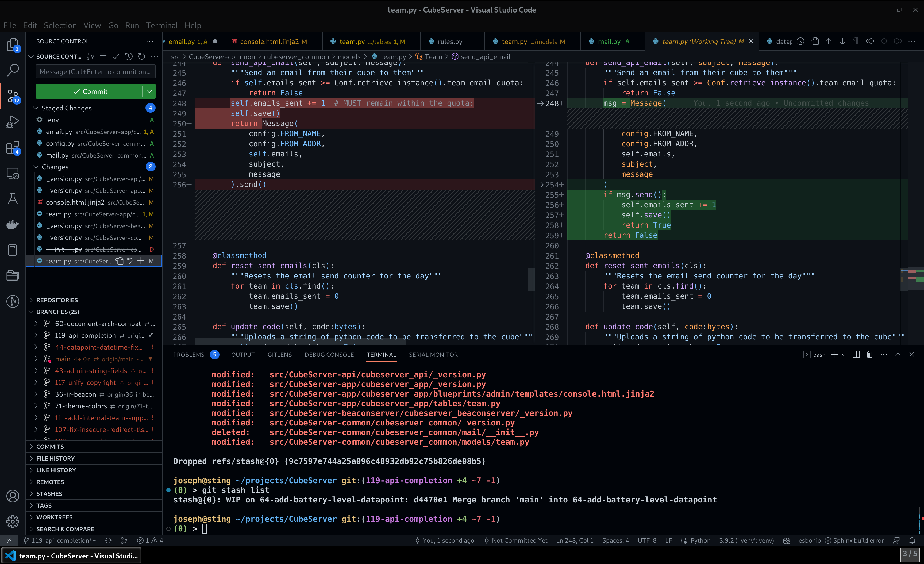Open the Search view in activity bar

[13, 70]
